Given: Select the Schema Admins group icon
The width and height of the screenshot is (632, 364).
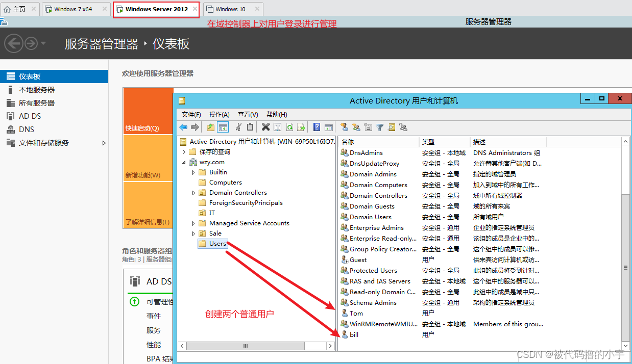Looking at the screenshot, I should (x=345, y=302).
